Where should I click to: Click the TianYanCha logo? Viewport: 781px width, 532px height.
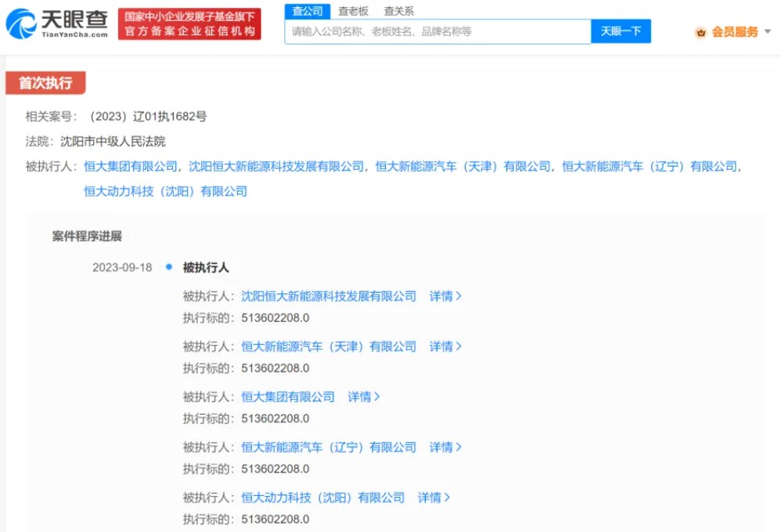click(57, 23)
